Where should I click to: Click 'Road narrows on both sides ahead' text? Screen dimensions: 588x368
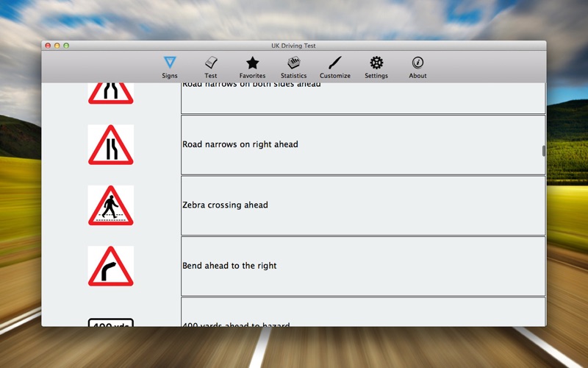pyautogui.click(x=251, y=85)
